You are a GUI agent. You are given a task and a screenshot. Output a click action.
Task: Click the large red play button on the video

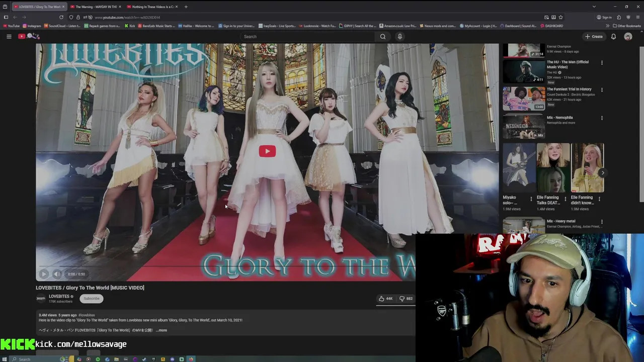click(267, 151)
